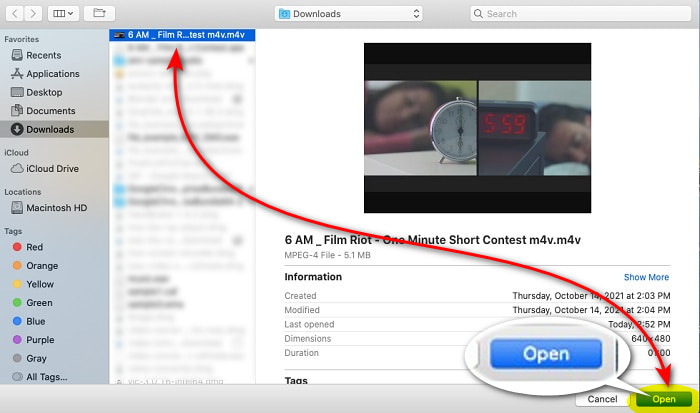
Task: Select the 6 AM _ Film R...test m4v.m4v file
Action: 182,35
